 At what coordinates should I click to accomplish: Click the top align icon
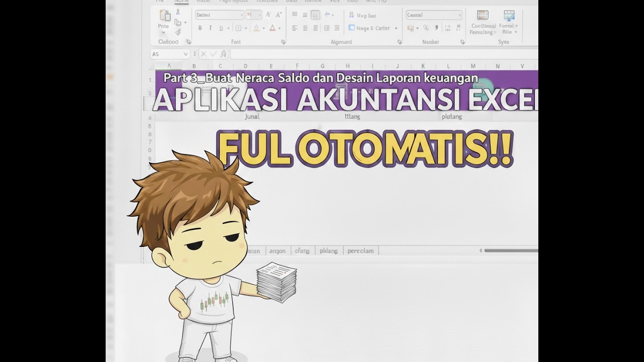click(x=294, y=14)
